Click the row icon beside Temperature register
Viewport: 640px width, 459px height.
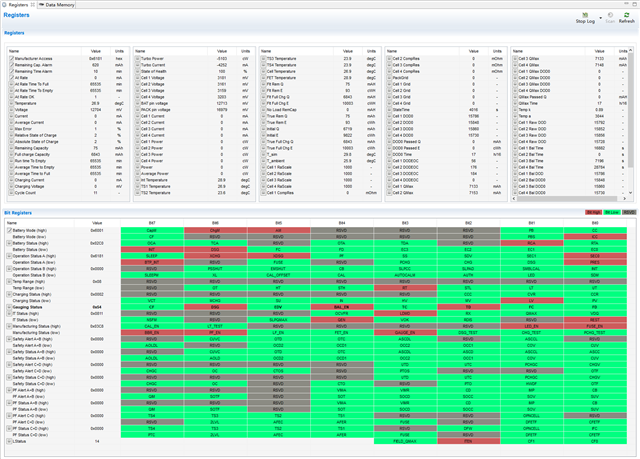11,103
